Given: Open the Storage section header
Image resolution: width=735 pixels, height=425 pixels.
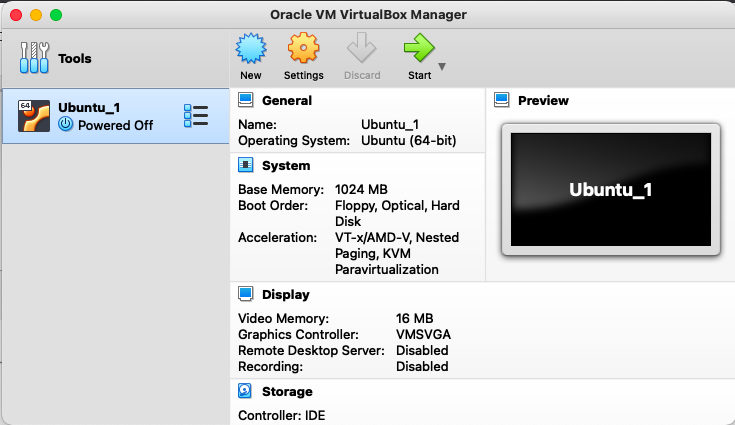Looking at the screenshot, I should pos(287,392).
